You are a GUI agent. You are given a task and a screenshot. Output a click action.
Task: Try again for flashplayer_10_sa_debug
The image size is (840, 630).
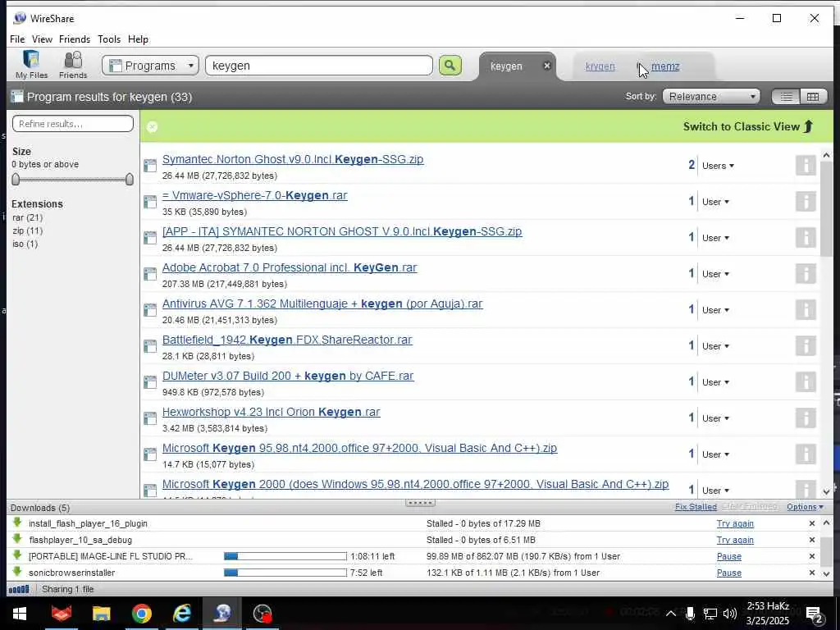[x=735, y=540]
